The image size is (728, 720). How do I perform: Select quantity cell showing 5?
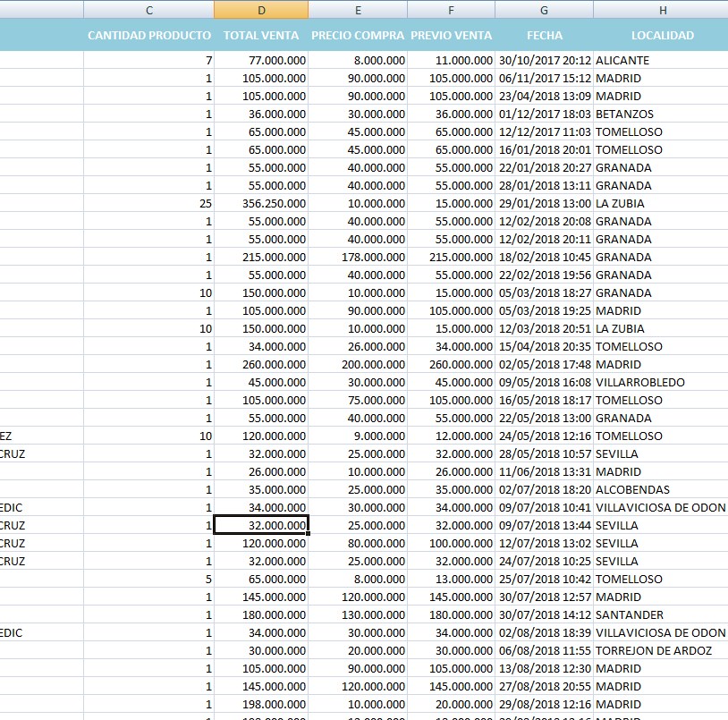point(149,580)
